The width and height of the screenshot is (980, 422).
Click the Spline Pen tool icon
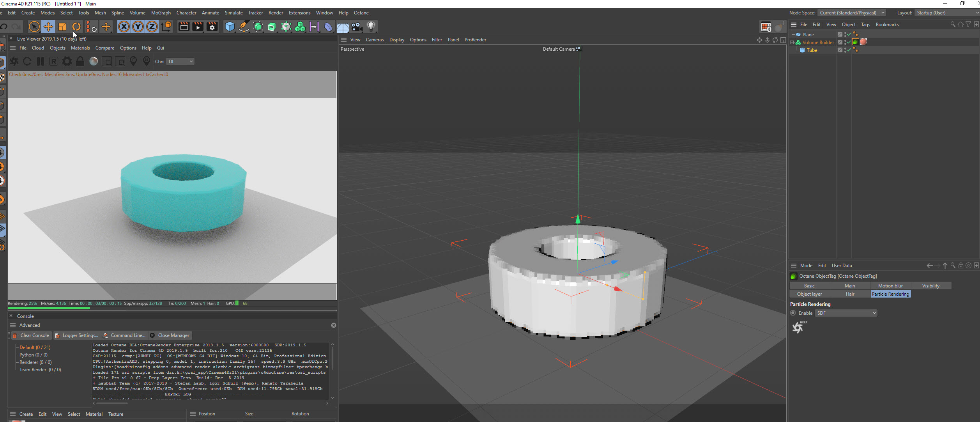click(244, 27)
